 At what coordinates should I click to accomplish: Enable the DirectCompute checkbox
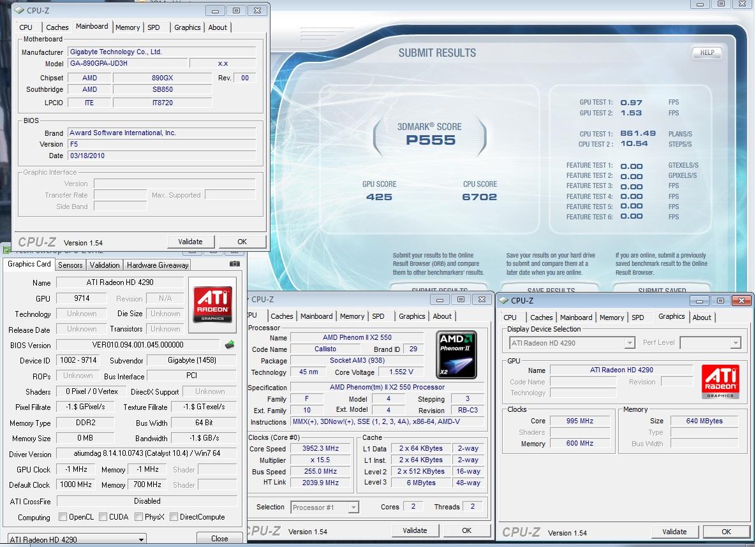click(x=174, y=516)
